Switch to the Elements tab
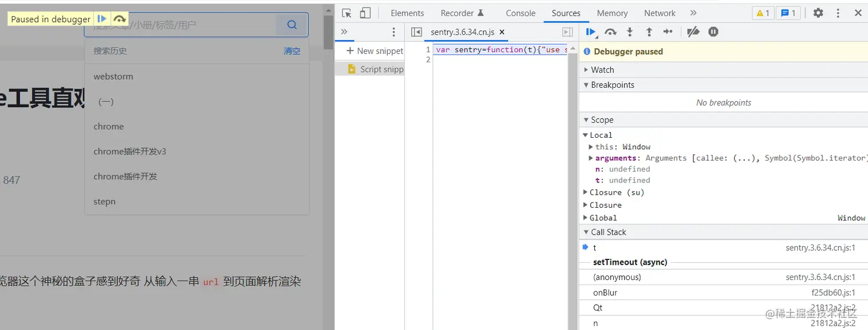 coord(407,13)
